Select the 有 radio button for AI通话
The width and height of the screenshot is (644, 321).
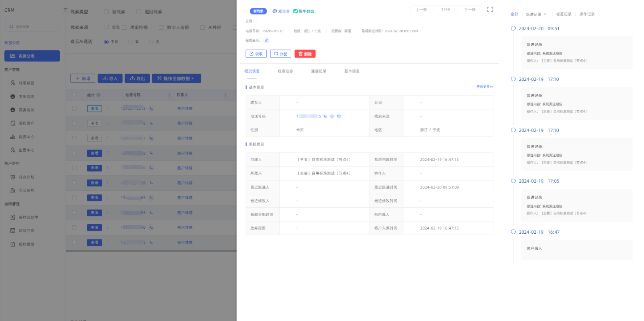pos(131,42)
